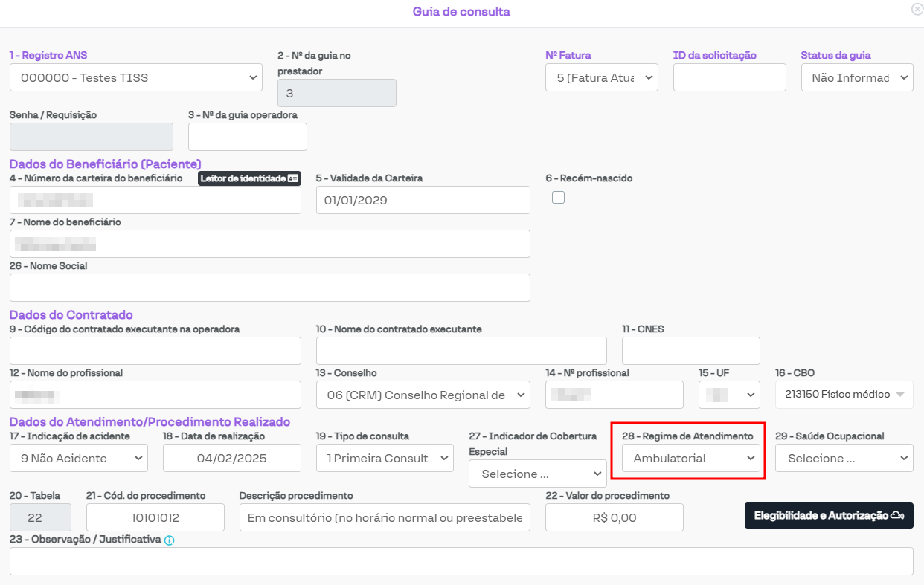Image resolution: width=924 pixels, height=585 pixels.
Task: Check the Recém-nascido checkbox
Action: tap(558, 197)
